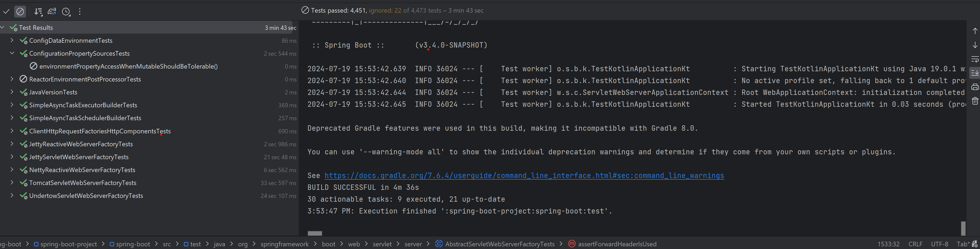Collapse the ConfigurationPropertySourcesTests node
Viewport: 980px width, 249px height.
(12, 53)
